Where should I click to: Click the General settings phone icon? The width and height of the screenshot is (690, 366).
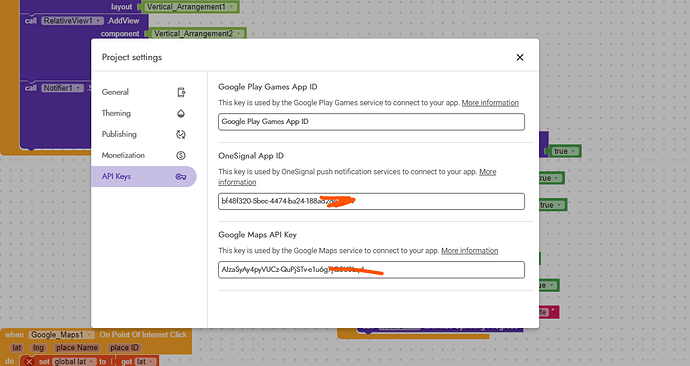click(181, 92)
